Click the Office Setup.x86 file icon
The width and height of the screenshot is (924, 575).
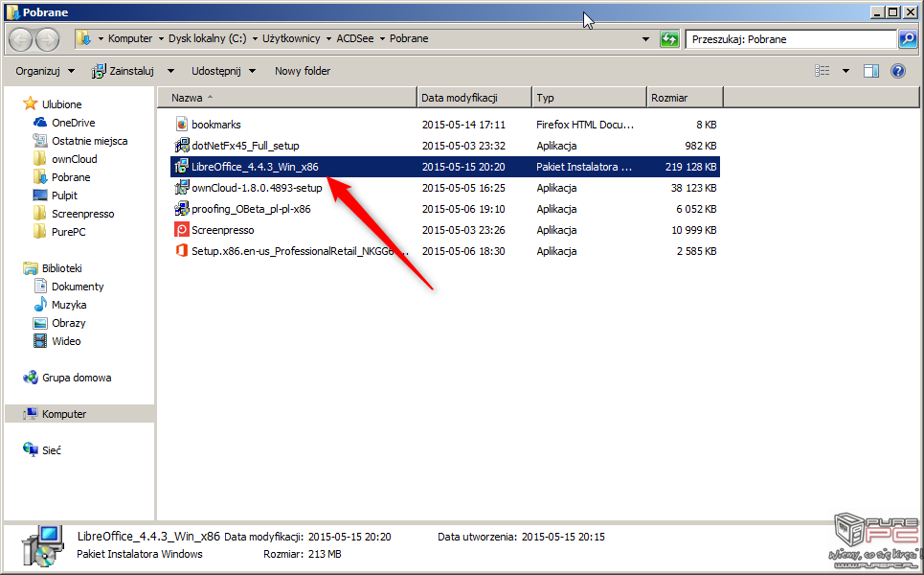(x=182, y=251)
